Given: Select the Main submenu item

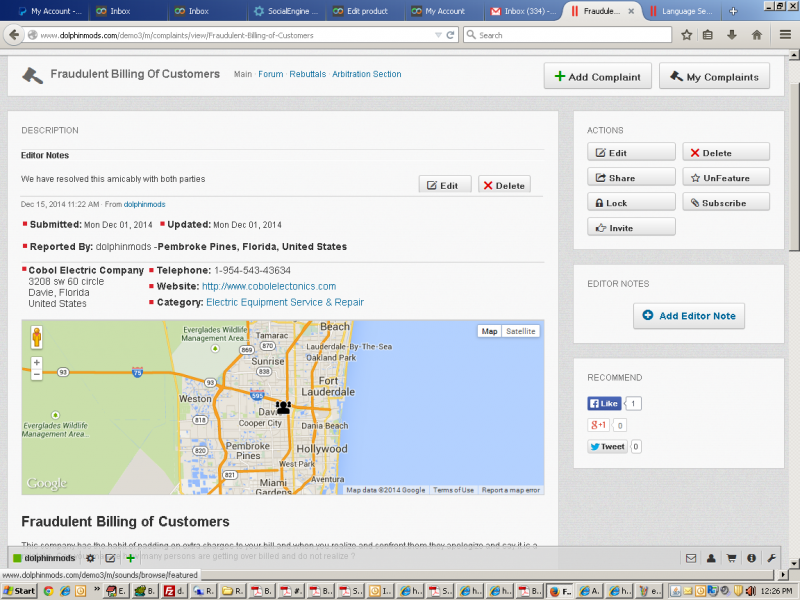Looking at the screenshot, I should [x=243, y=74].
